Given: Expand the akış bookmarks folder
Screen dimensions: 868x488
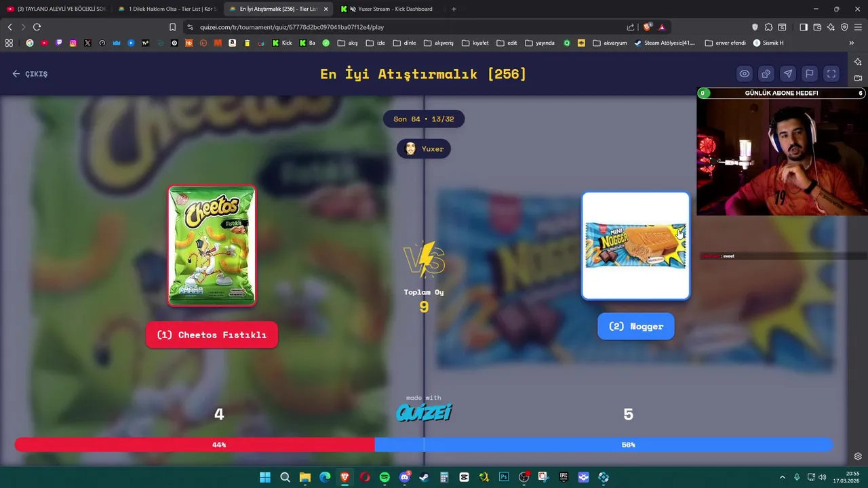Looking at the screenshot, I should click(347, 43).
